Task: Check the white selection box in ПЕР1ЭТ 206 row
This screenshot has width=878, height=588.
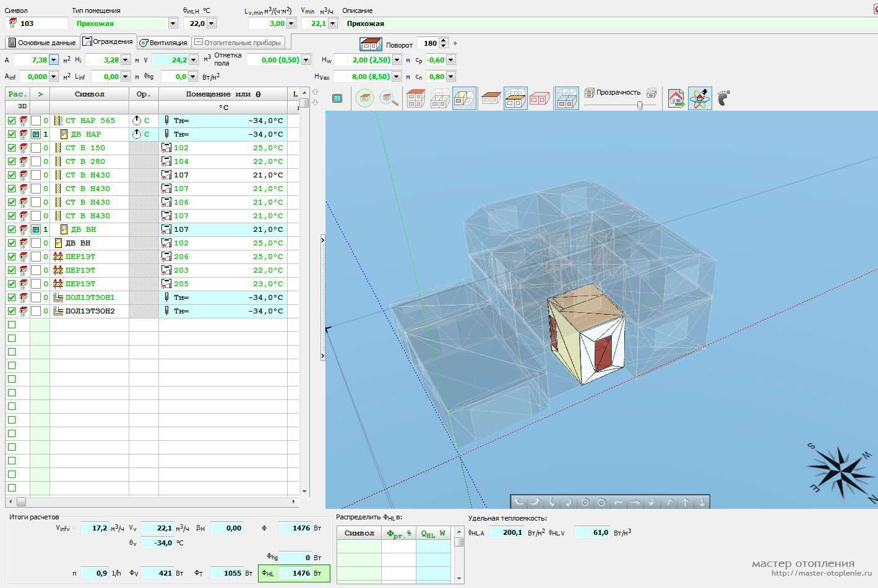Action: point(36,257)
